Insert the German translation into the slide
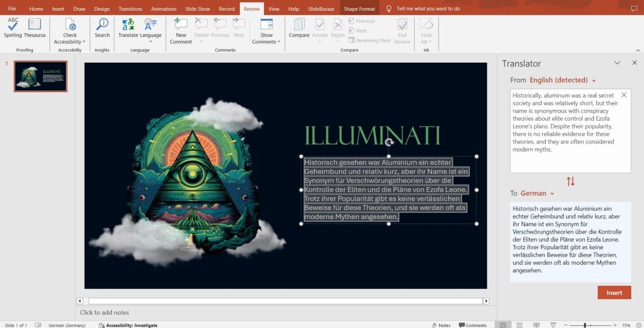This screenshot has height=328, width=644. pyautogui.click(x=614, y=292)
